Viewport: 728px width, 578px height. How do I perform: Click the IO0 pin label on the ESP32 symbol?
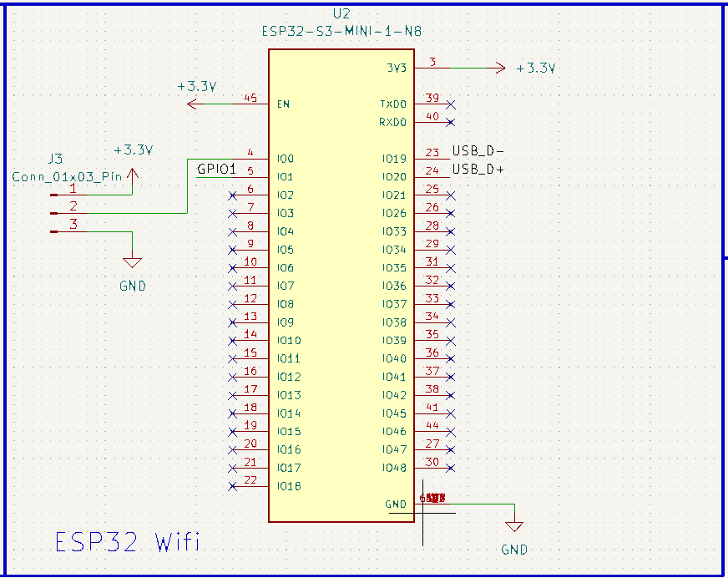pyautogui.click(x=285, y=159)
